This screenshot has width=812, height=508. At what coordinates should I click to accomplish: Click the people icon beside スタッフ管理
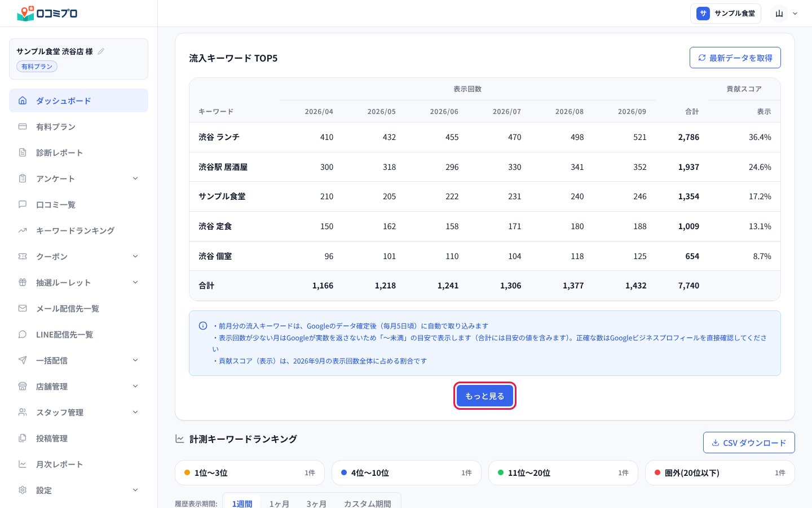[x=23, y=412]
